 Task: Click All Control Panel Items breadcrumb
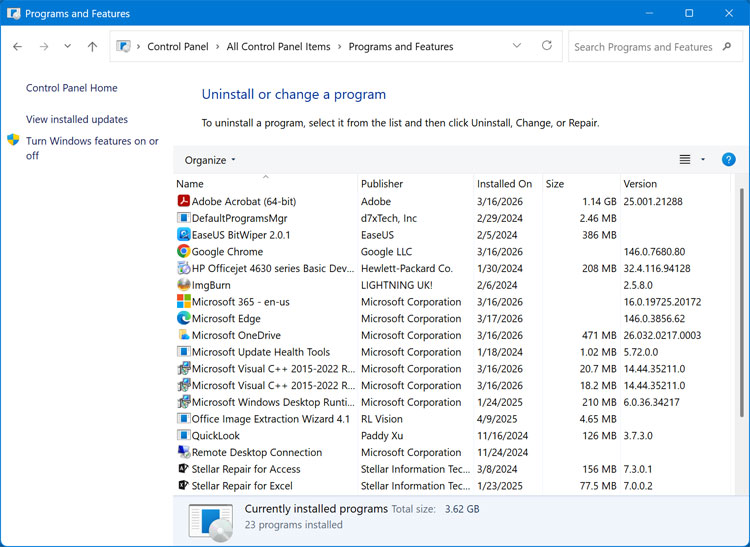click(278, 46)
